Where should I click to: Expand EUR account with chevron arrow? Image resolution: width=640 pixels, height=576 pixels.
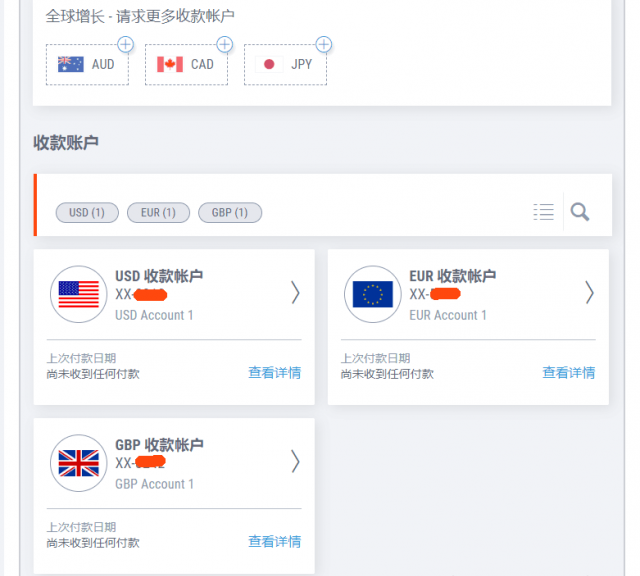[589, 293]
